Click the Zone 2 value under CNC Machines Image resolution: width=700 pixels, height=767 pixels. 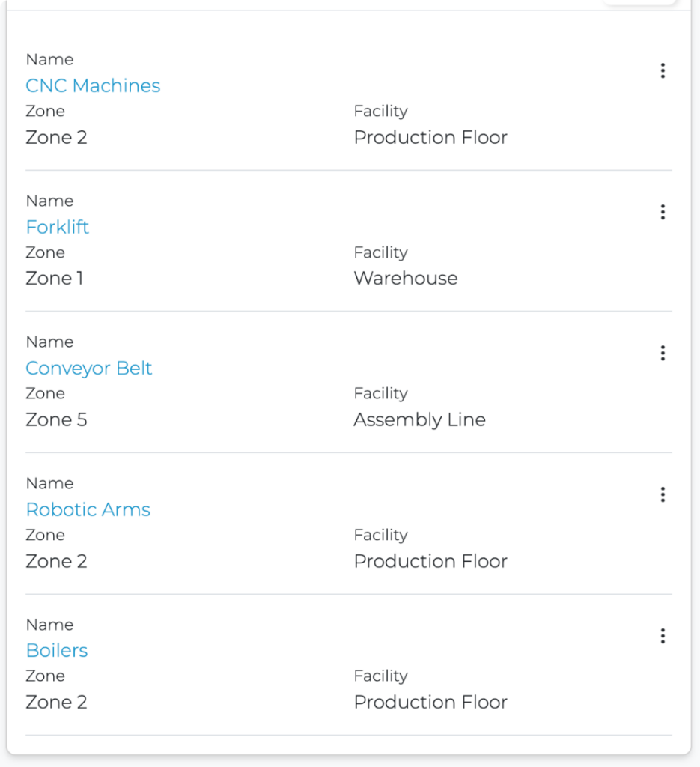[57, 138]
